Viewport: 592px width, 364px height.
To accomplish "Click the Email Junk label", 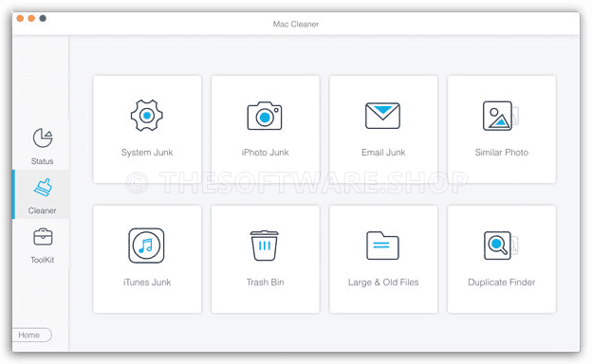I will pyautogui.click(x=383, y=153).
